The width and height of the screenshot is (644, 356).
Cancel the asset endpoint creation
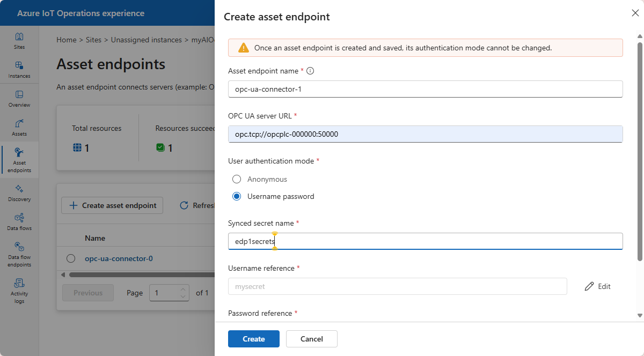(x=312, y=339)
